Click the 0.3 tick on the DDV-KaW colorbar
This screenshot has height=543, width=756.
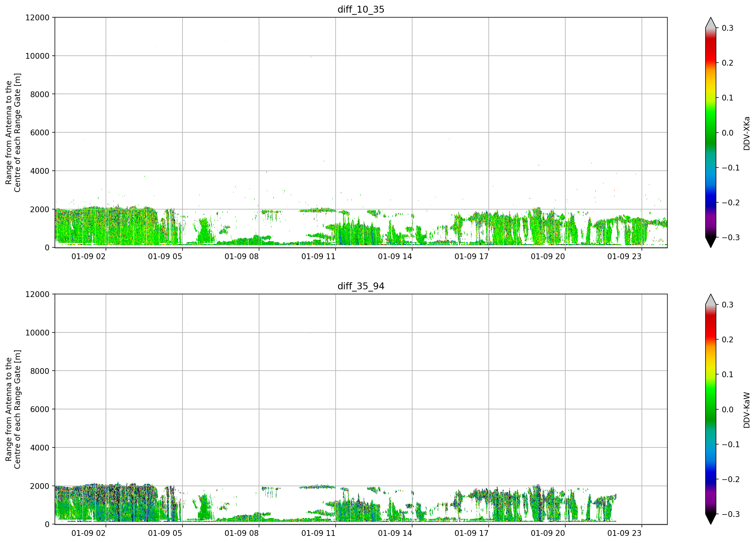(728, 305)
